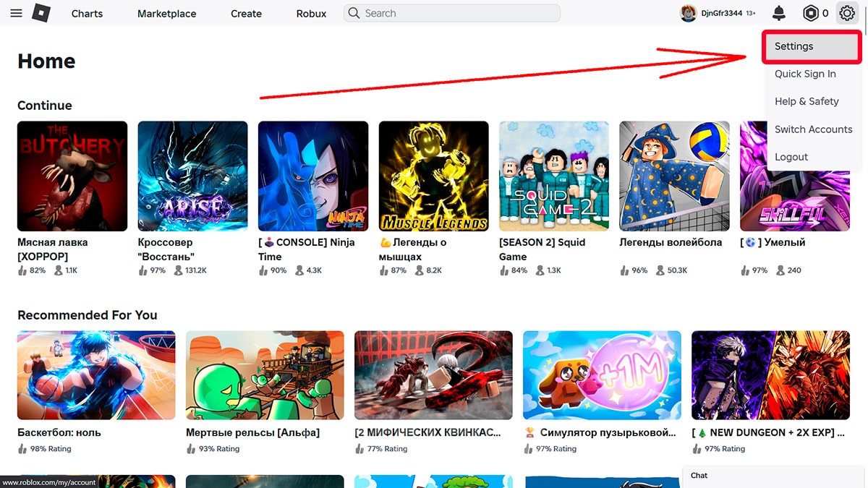This screenshot has height=488, width=868.
Task: Open the Dead Rails thumbnail
Action: [x=265, y=375]
